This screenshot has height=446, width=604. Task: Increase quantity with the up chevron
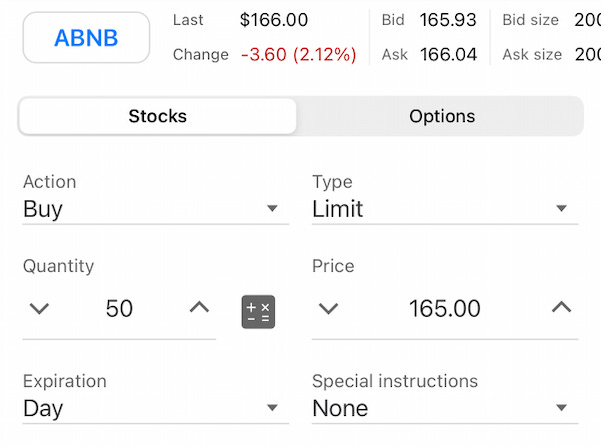point(199,307)
